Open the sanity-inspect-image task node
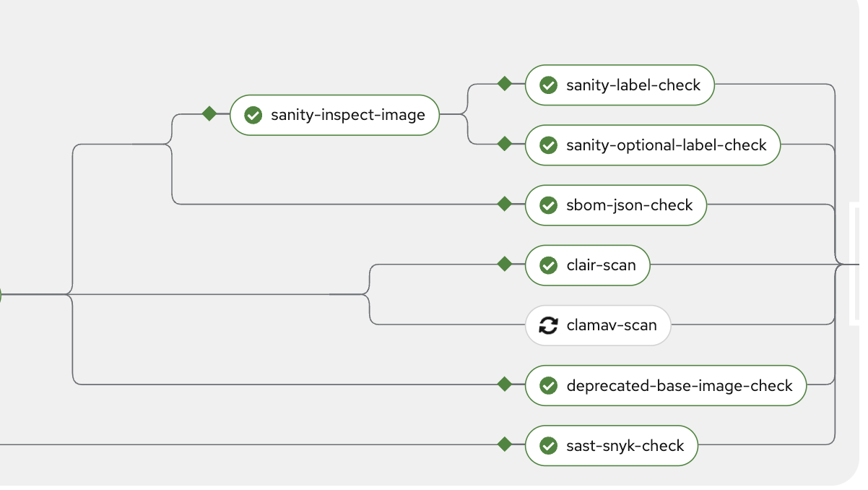 pos(347,115)
